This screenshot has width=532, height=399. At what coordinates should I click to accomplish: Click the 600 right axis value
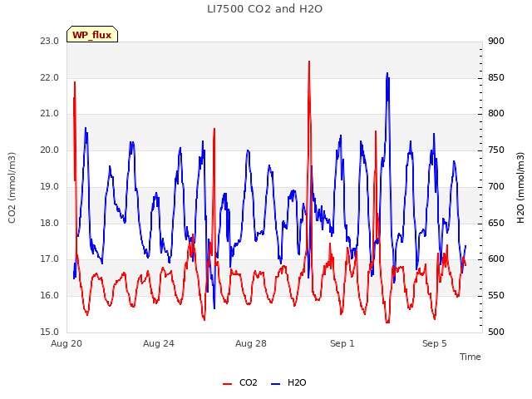(496, 259)
